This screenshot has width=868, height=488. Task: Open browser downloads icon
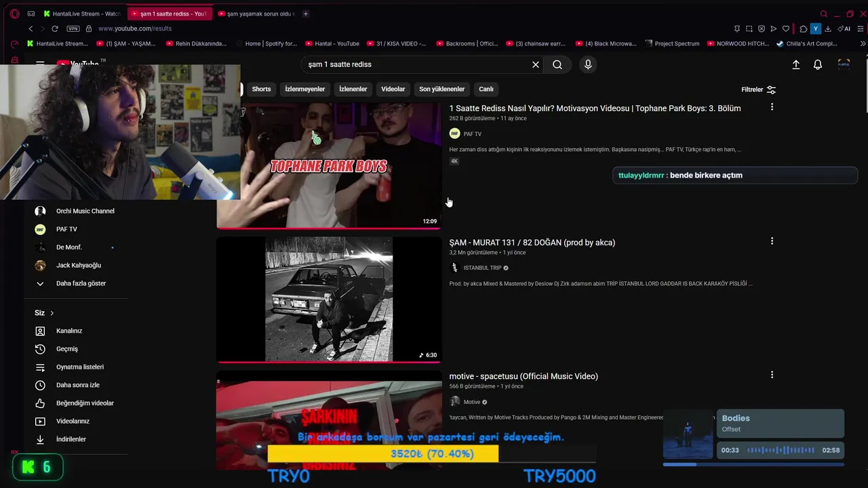828,28
